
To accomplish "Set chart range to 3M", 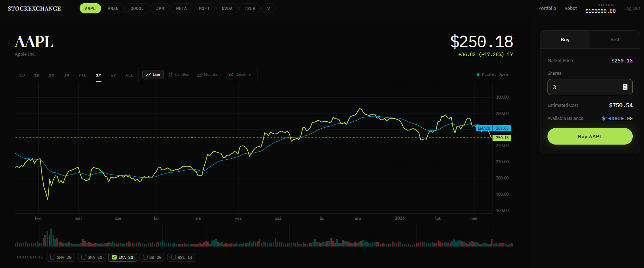I will pyautogui.click(x=66, y=75).
